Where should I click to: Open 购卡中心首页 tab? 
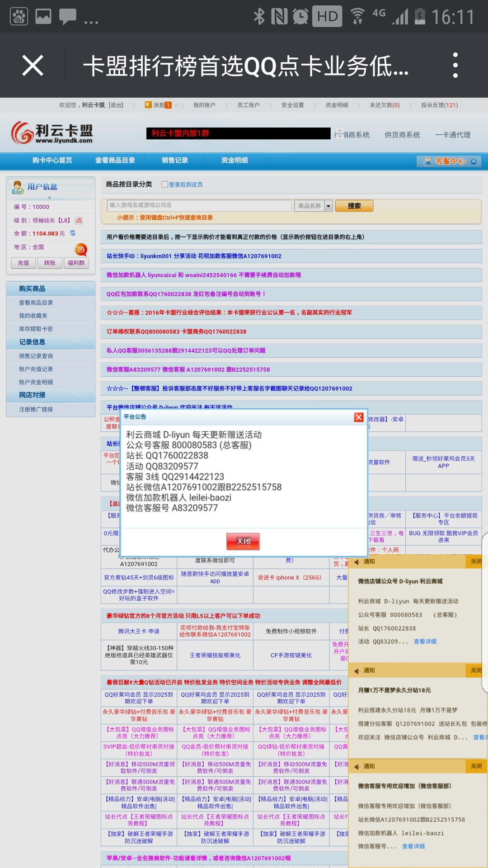pyautogui.click(x=52, y=160)
